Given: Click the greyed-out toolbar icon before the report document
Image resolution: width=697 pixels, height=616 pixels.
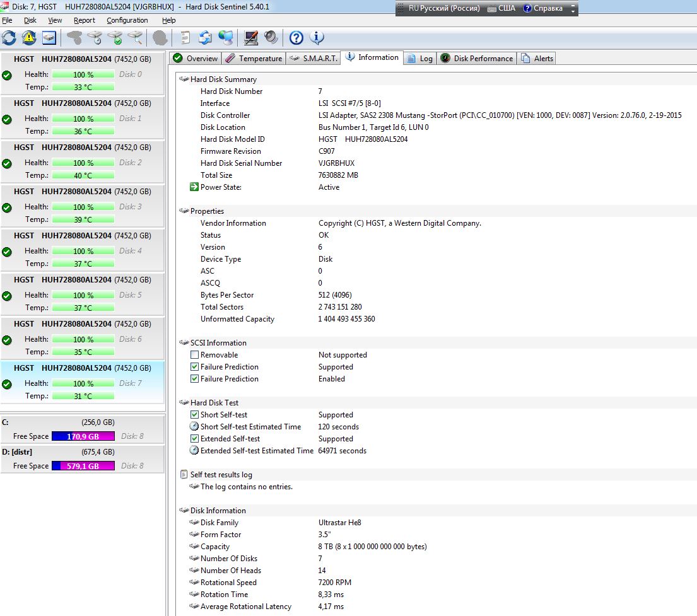Looking at the screenshot, I should point(160,38).
